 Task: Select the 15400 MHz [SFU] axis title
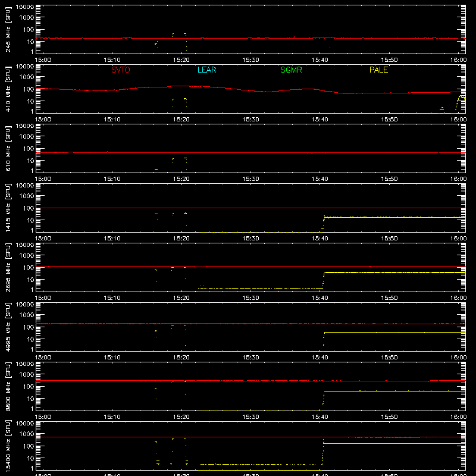[x=8, y=446]
